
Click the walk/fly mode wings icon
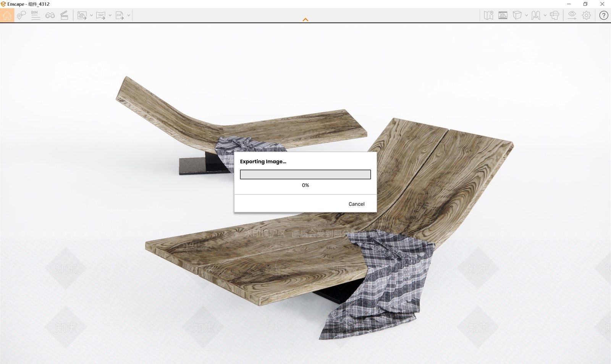[536, 15]
